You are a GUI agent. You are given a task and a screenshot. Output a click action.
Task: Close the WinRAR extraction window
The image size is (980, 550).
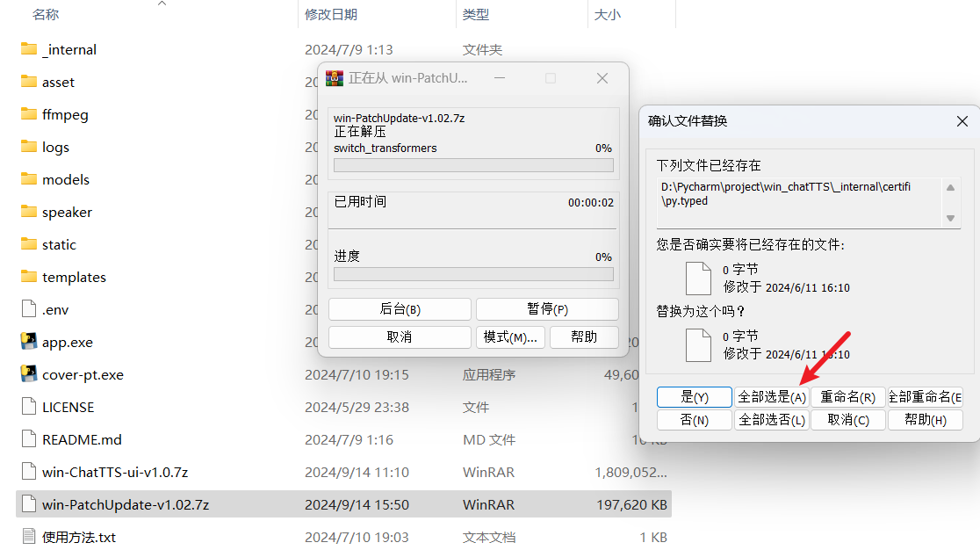(602, 78)
